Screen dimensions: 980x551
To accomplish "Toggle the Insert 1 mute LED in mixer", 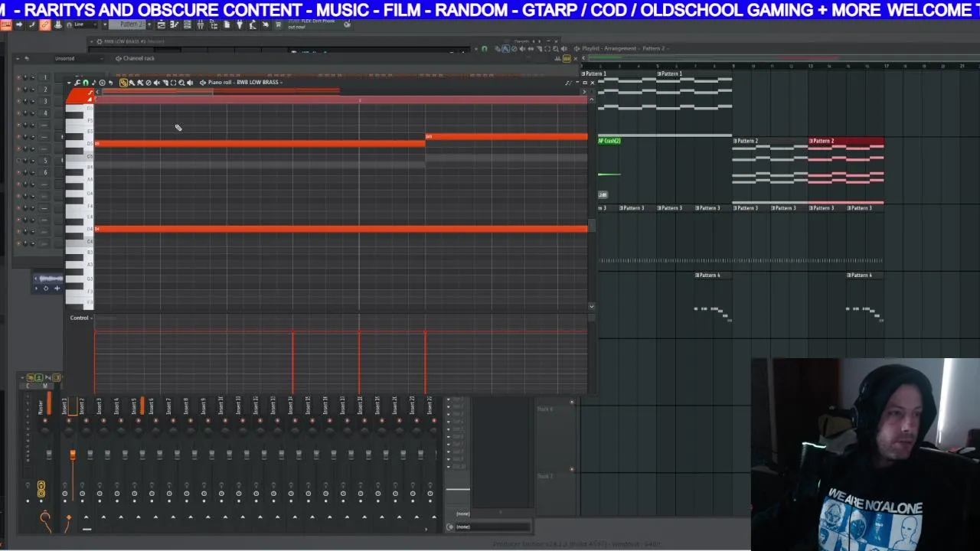I will point(69,420).
